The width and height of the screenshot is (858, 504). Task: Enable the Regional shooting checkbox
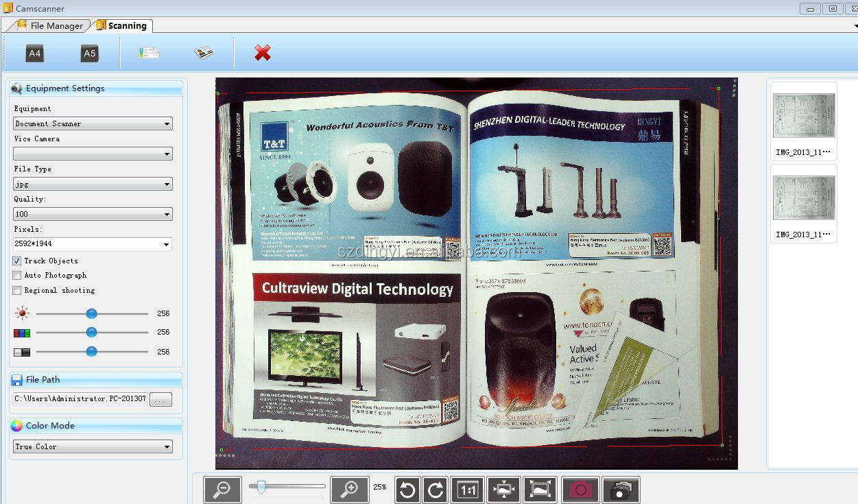[17, 291]
